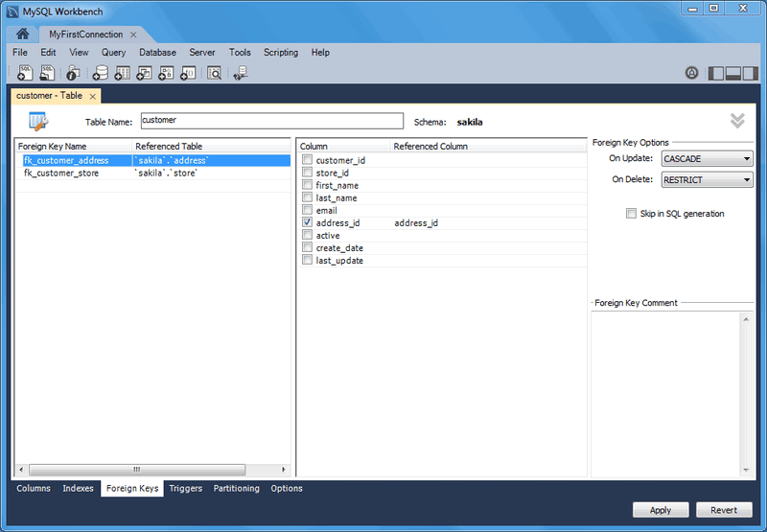Select the MyFirstConnection tab
The height and width of the screenshot is (532, 767).
[85, 35]
